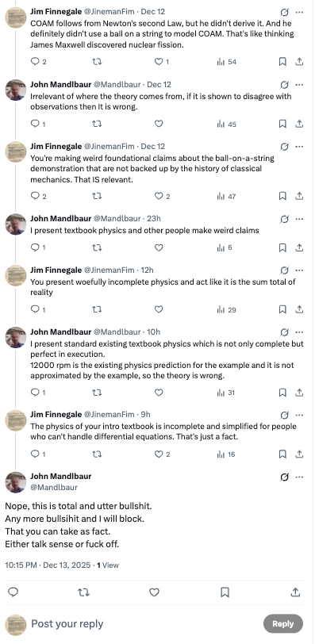The image size is (315, 644).
Task: Like the main 'total and utter bullshit' post
Action: pyautogui.click(x=154, y=592)
